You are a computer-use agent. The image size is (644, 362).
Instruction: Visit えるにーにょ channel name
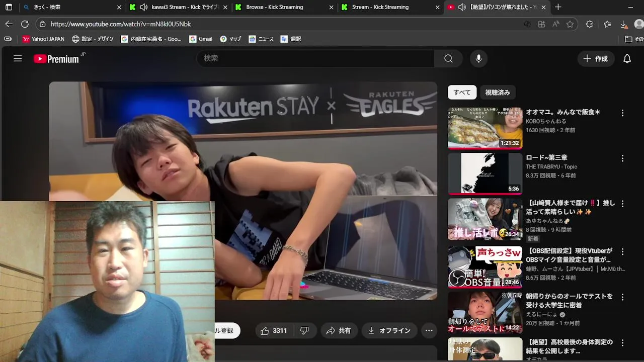[542, 315]
